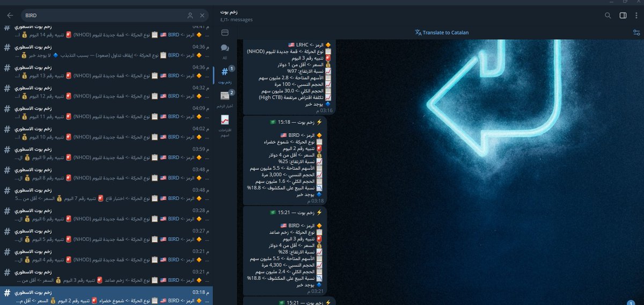Select the All topics tab
Viewport: 644px width, 305px height.
(225, 52)
